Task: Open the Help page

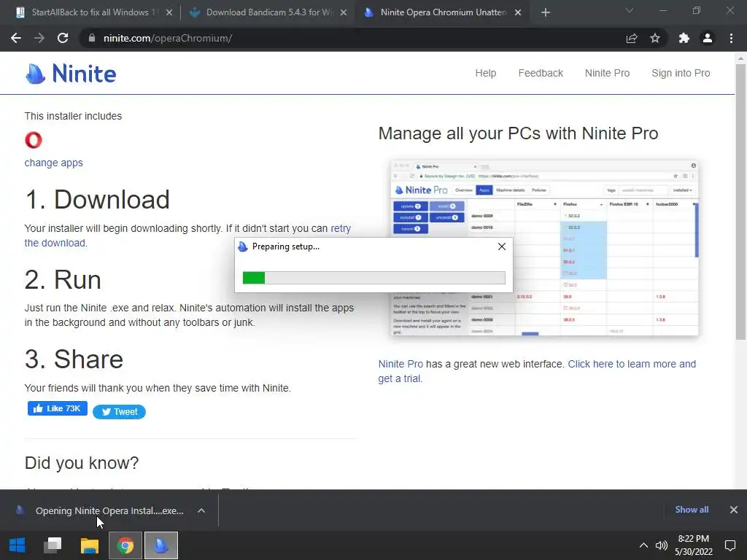Action: (x=485, y=73)
